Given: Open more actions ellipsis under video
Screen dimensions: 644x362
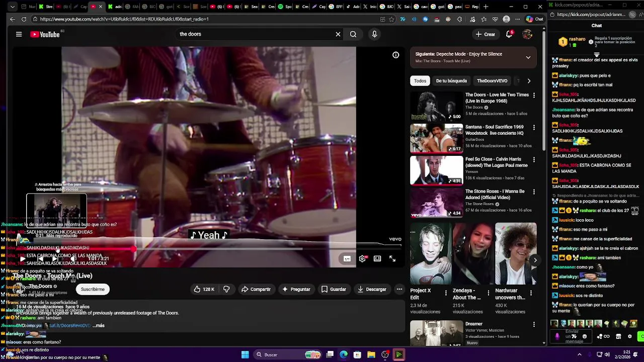Looking at the screenshot, I should tap(399, 289).
